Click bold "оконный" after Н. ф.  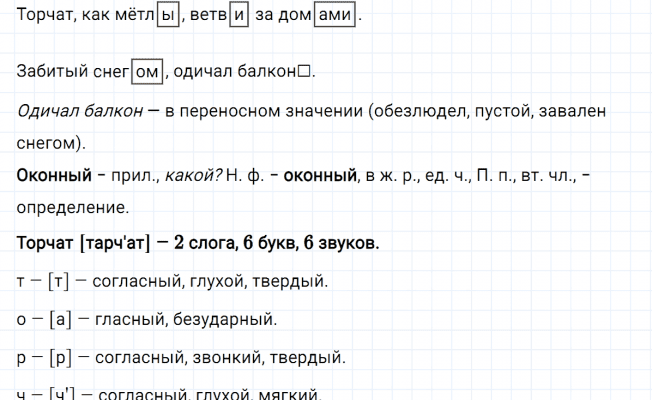(x=320, y=177)
